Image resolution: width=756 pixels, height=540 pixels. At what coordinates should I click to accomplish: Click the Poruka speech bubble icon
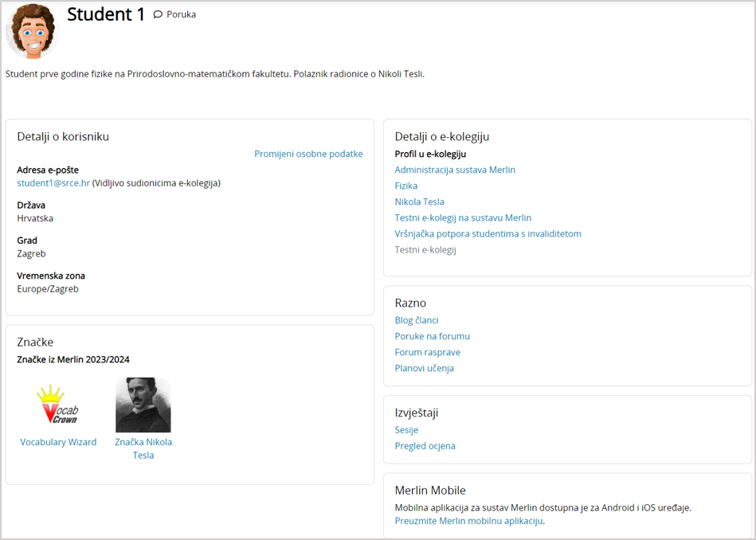(158, 14)
